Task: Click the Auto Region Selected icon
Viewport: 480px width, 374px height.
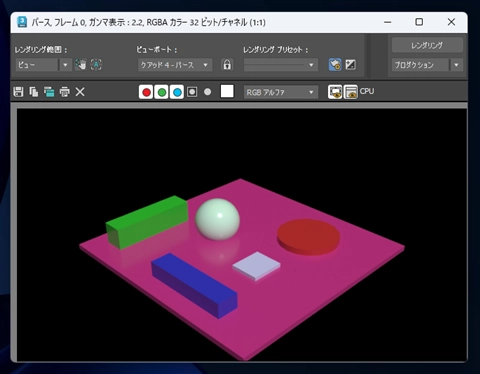Action: pyautogui.click(x=96, y=65)
